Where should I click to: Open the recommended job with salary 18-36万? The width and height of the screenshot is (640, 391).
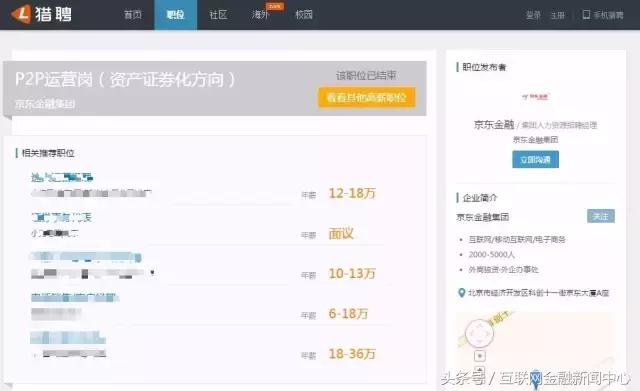(68, 338)
